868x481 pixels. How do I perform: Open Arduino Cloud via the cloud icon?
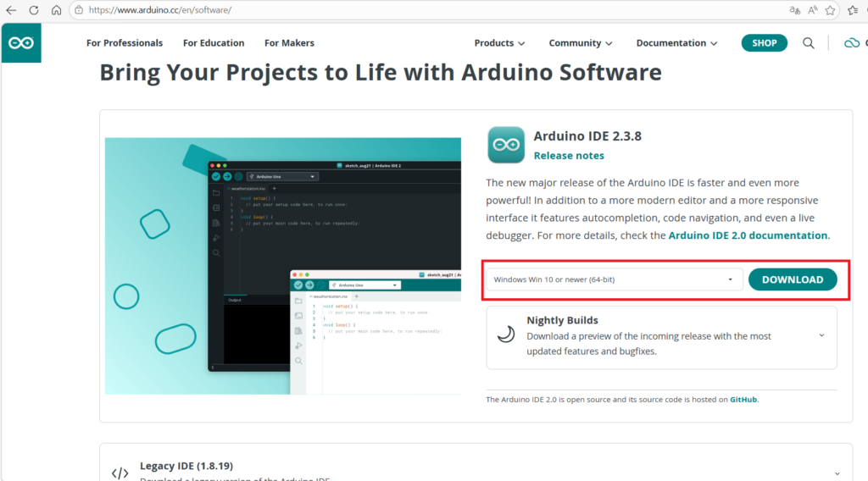tap(851, 43)
